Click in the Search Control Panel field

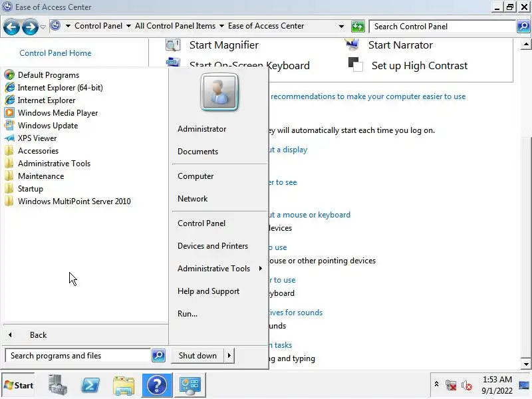pos(442,26)
